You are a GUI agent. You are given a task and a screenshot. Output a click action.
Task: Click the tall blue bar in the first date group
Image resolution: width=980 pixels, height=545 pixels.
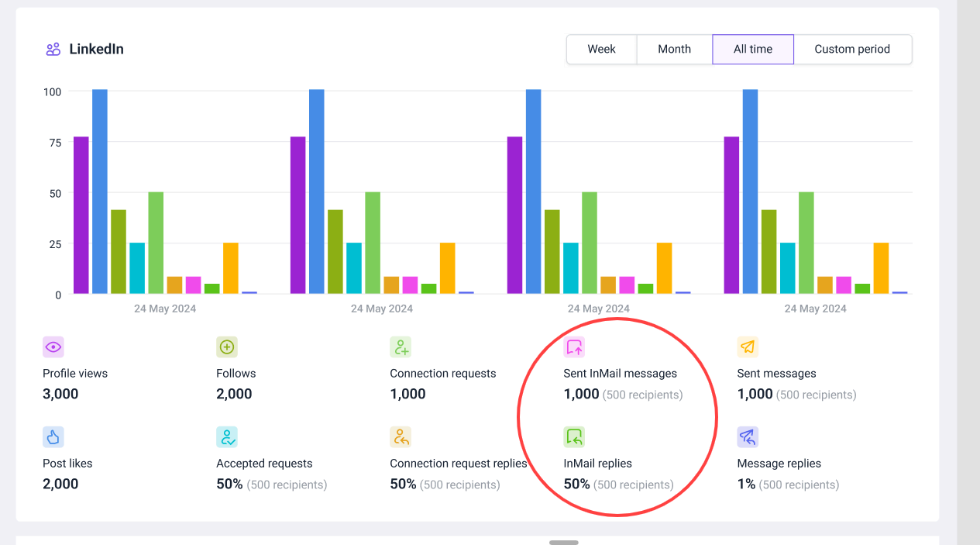(100, 191)
